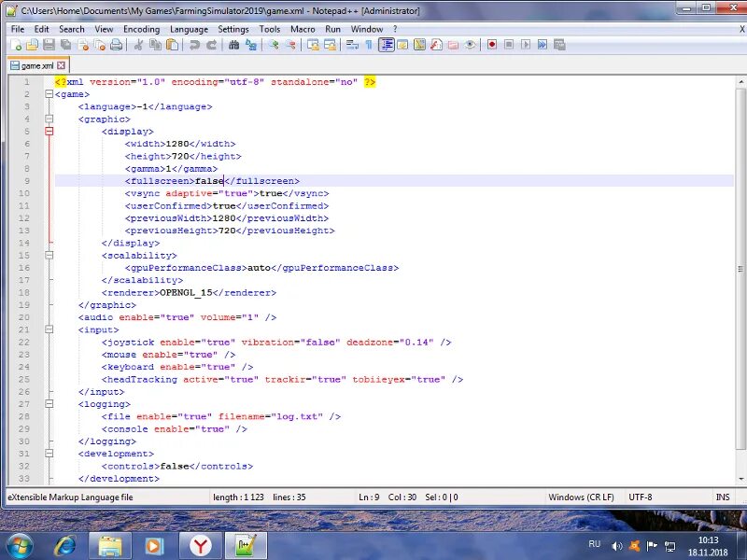Viewport: 747px width, 560px height.
Task: Open Find with the binoculars icon
Action: pos(234,45)
